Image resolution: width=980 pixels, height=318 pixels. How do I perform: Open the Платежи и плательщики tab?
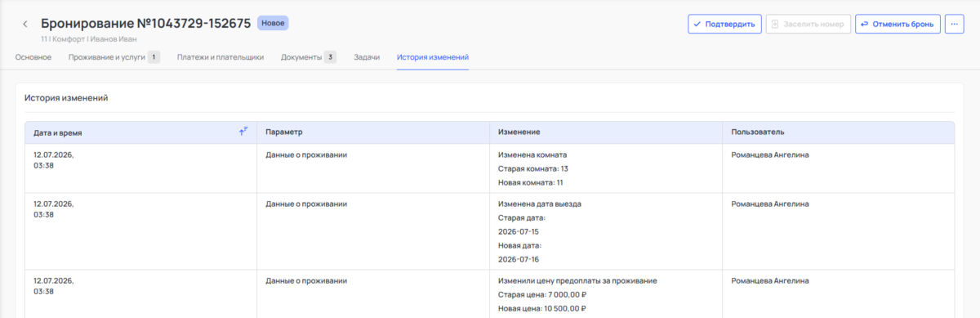click(220, 57)
